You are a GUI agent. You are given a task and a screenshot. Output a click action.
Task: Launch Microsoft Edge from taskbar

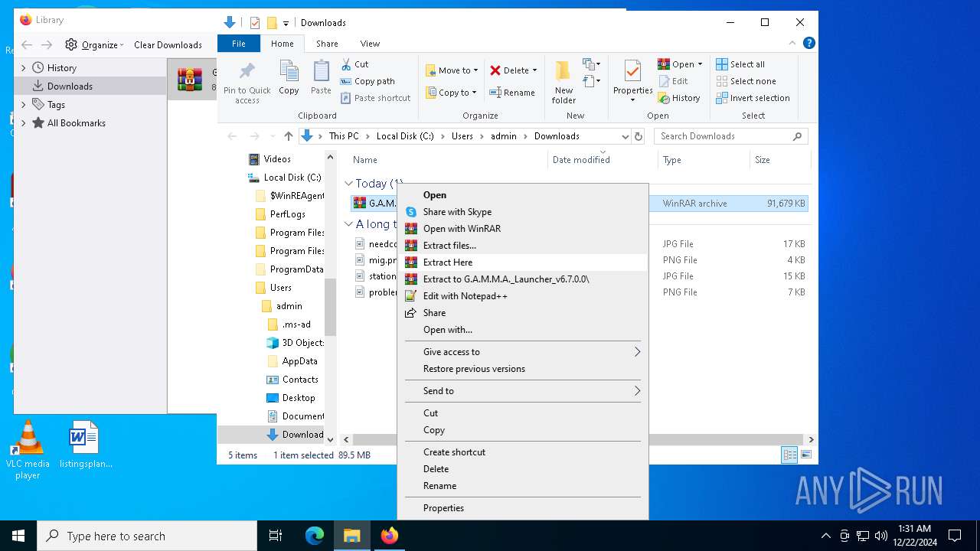coord(315,536)
